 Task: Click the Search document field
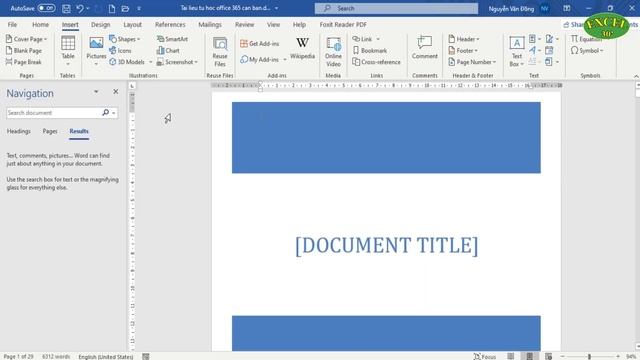pos(53,113)
